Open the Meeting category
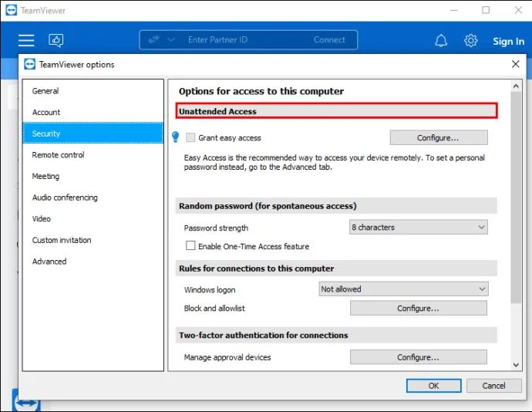Viewport: 532px width, 412px height. (x=93, y=176)
